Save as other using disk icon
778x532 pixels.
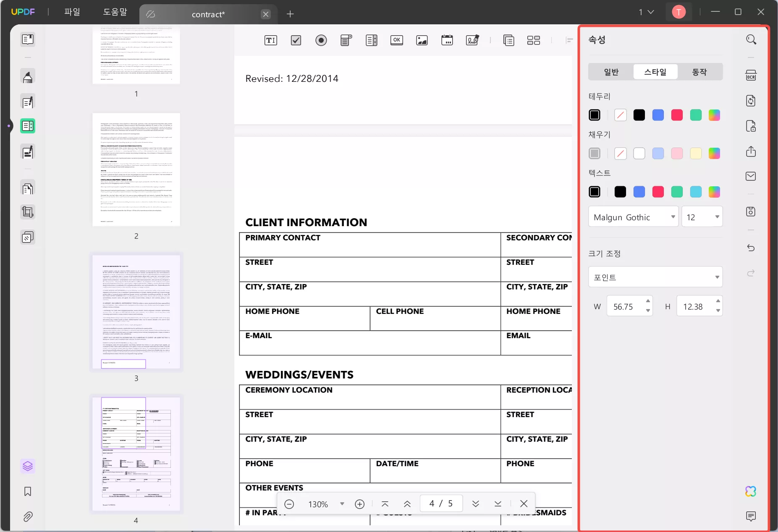(751, 211)
